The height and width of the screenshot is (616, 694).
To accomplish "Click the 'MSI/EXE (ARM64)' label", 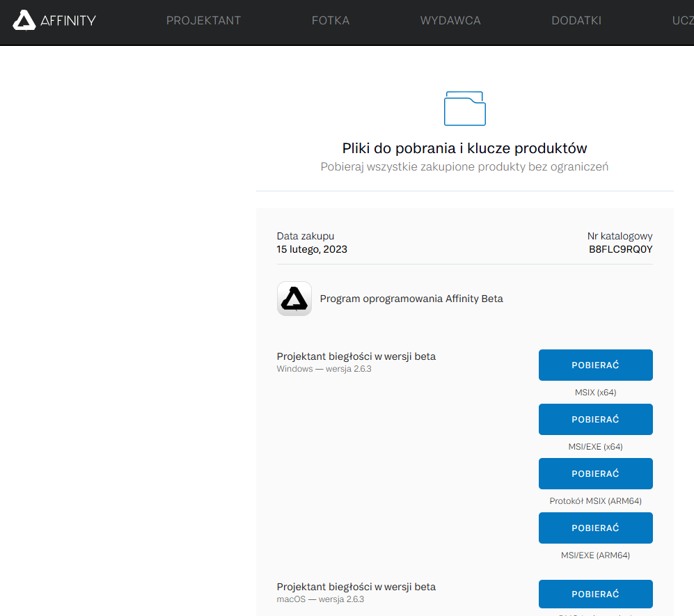I will point(596,555).
